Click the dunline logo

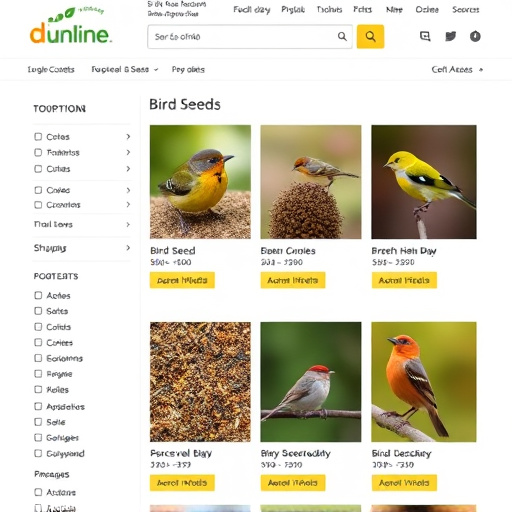coord(70,27)
